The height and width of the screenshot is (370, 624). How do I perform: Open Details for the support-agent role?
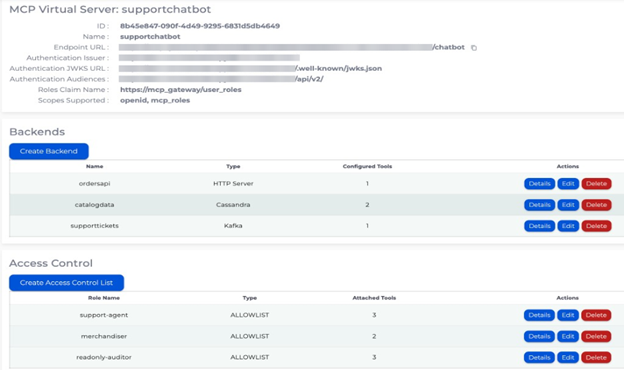539,315
